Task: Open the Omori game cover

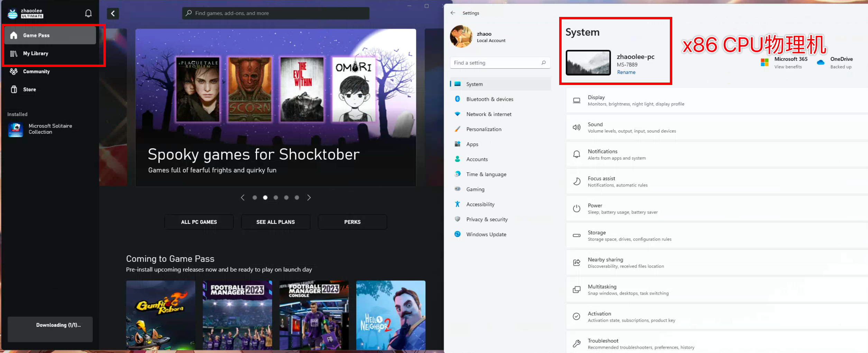Action: tap(354, 90)
